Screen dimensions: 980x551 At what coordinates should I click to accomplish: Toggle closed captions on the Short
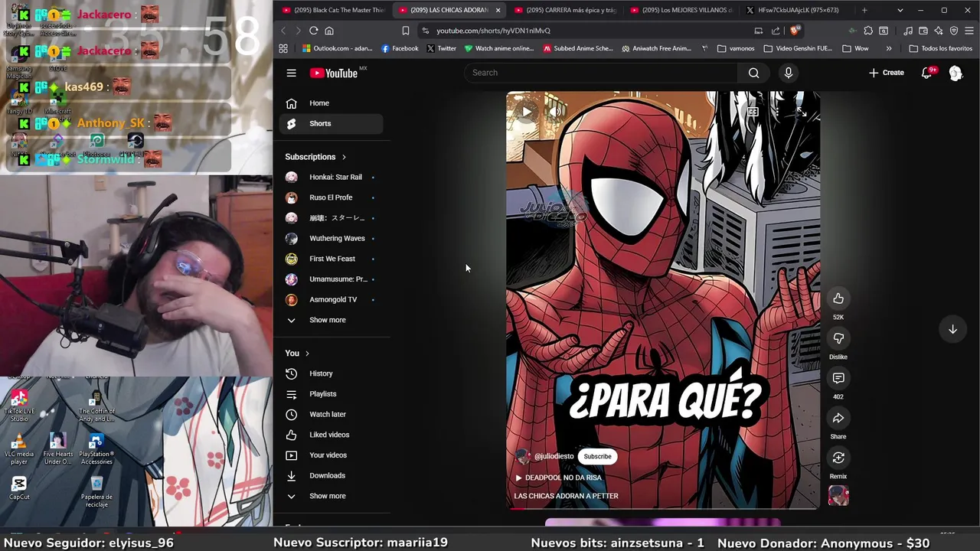tap(753, 112)
